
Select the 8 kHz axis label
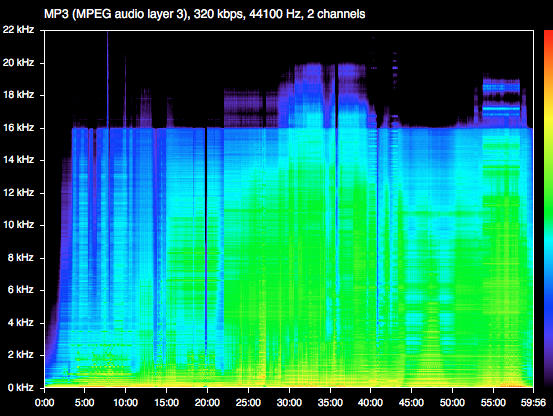(20, 258)
